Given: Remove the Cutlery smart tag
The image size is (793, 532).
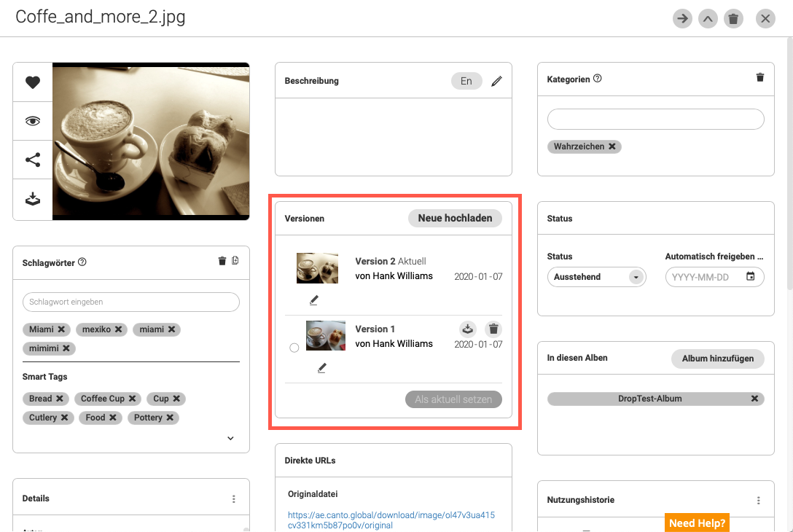Looking at the screenshot, I should pyautogui.click(x=64, y=417).
